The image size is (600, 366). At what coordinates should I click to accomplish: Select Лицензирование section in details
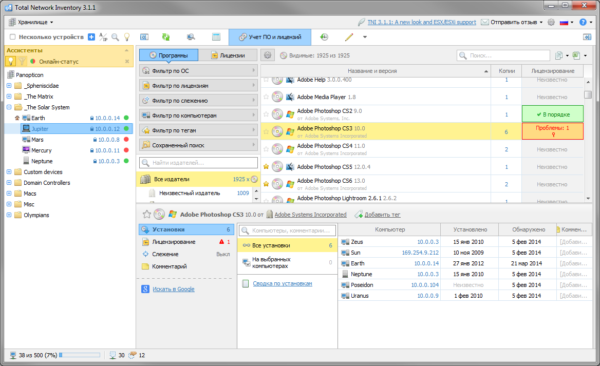[186, 242]
